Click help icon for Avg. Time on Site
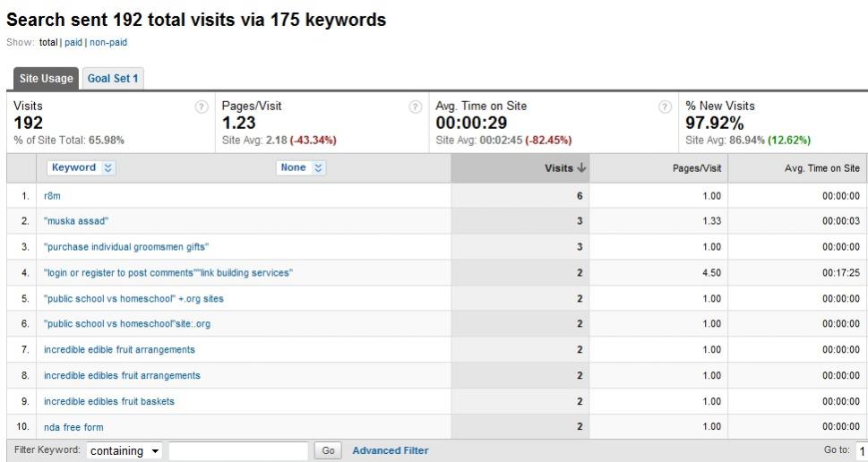 666,107
